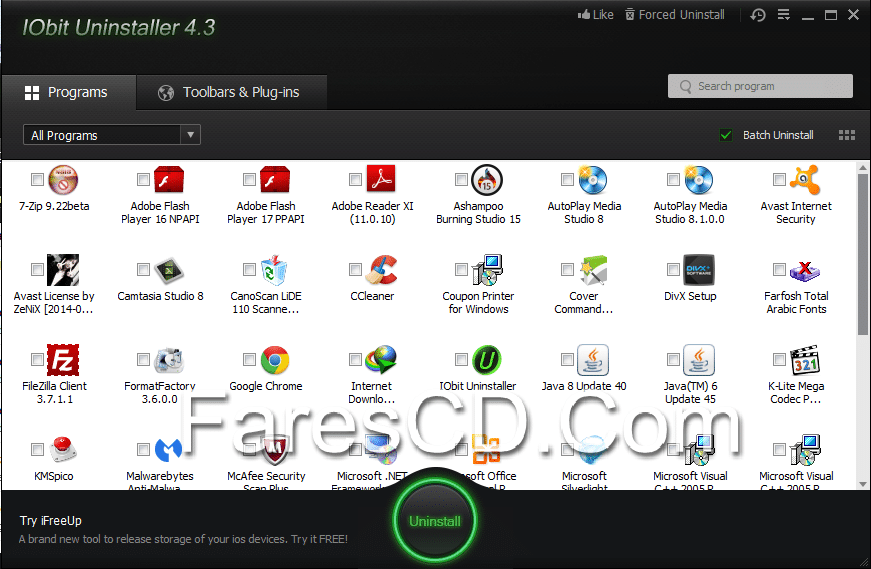Image resolution: width=871 pixels, height=569 pixels.
Task: Uncheck the Batch Uninstall checkbox
Action: pyautogui.click(x=725, y=135)
